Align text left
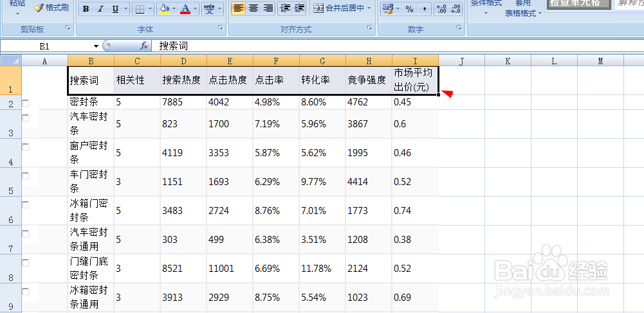 (x=239, y=8)
